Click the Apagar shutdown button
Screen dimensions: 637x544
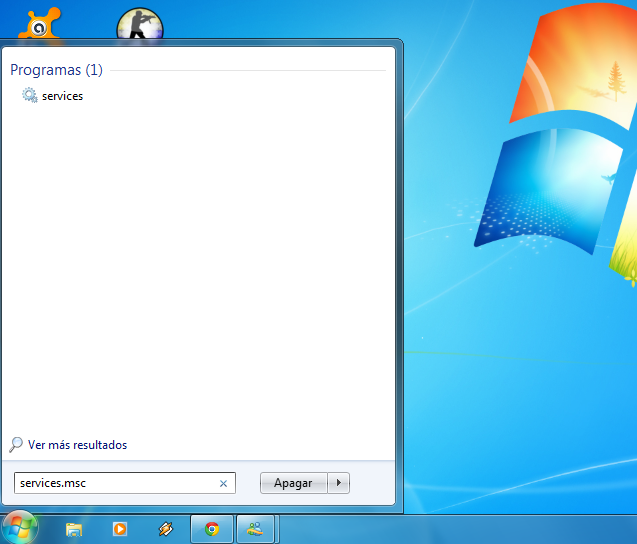pos(293,483)
